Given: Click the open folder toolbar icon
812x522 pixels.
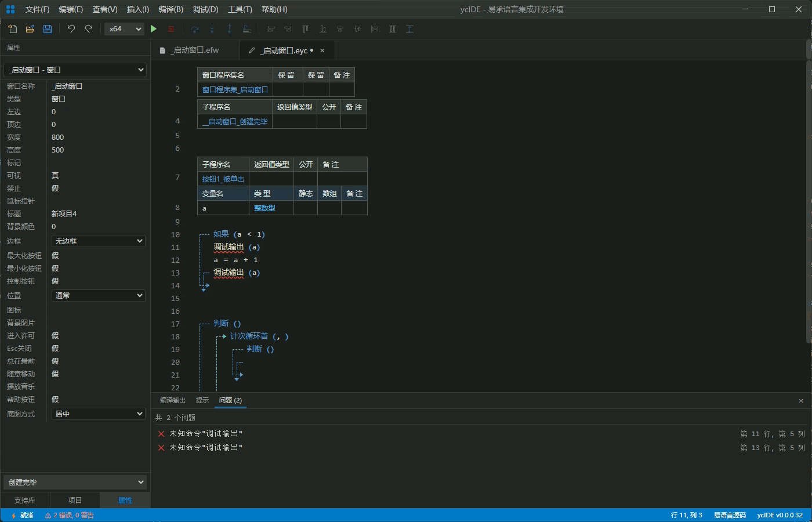Looking at the screenshot, I should click(30, 29).
